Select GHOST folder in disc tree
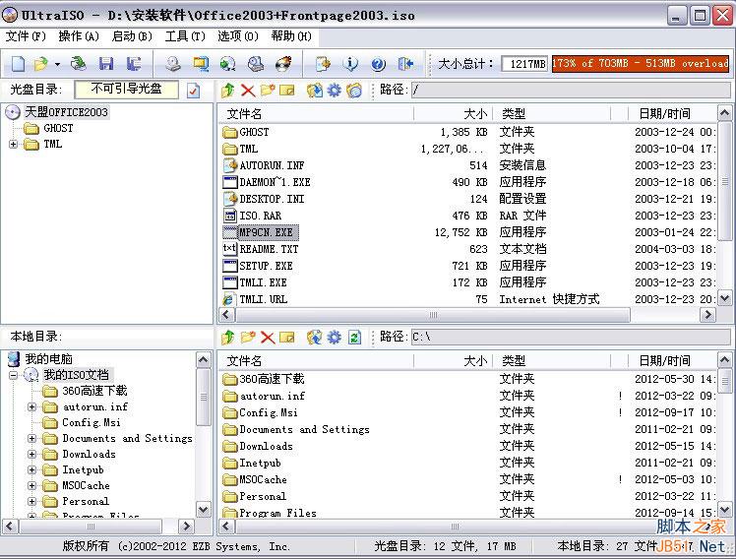Screen dimensions: 736x560 (x=58, y=128)
